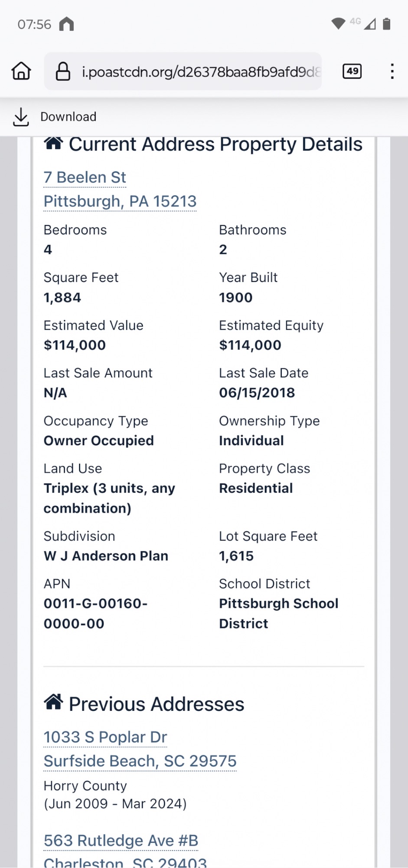The width and height of the screenshot is (408, 868).
Task: Tap the lock icon in address bar
Action: tap(63, 72)
